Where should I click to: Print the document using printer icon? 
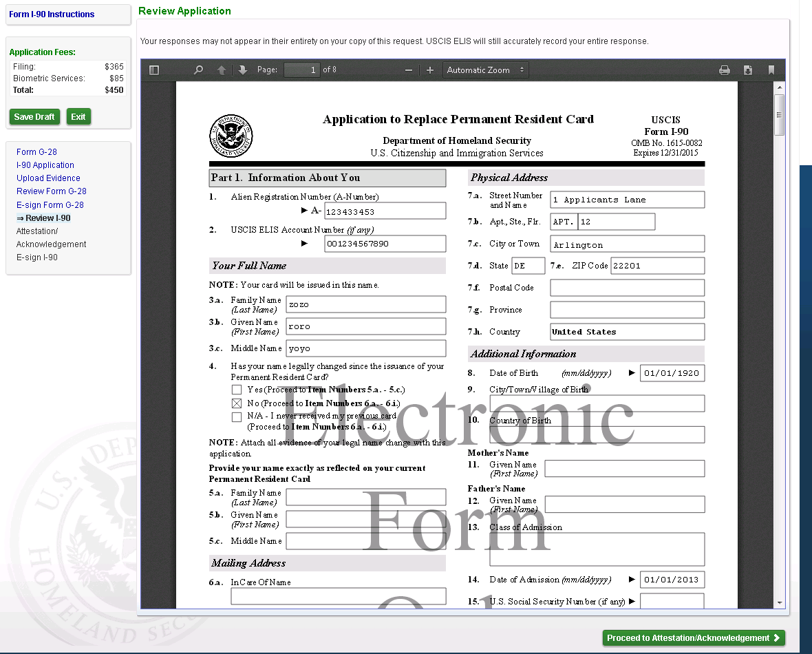tap(724, 70)
